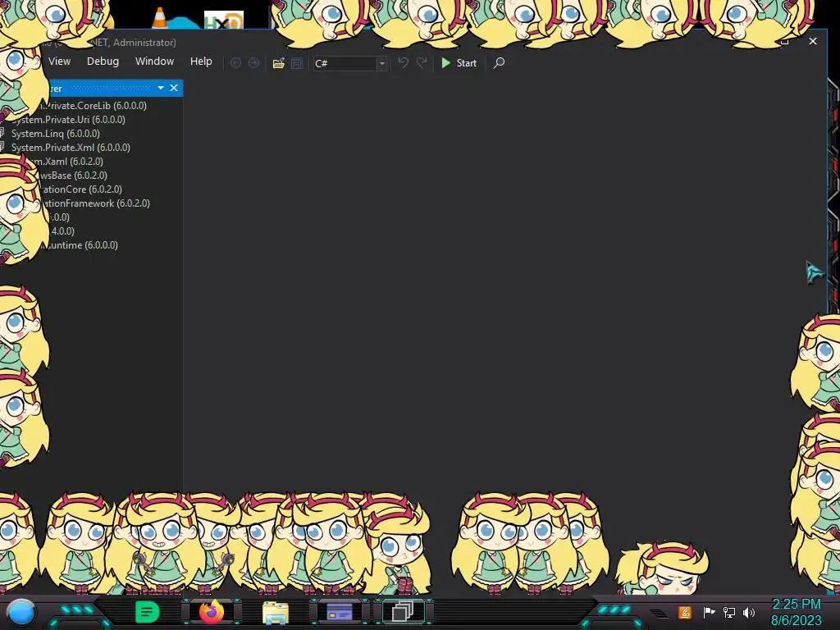Click the Navigate Forward arrow in toolbar

click(254, 63)
